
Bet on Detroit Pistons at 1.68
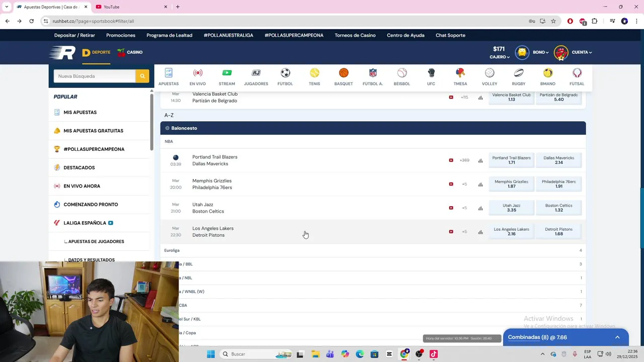pyautogui.click(x=559, y=232)
